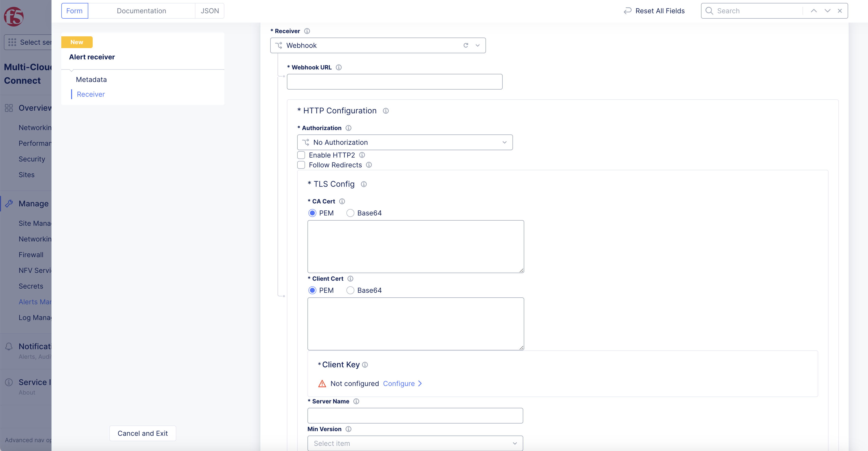Open the Receiver Webhook dropdown
The width and height of the screenshot is (868, 451).
tap(378, 45)
